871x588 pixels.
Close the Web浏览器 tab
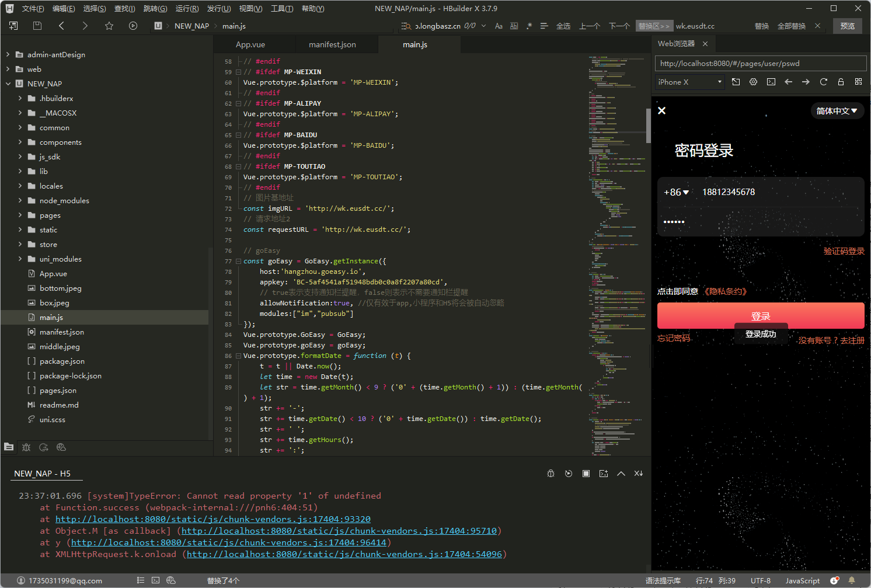tap(705, 44)
